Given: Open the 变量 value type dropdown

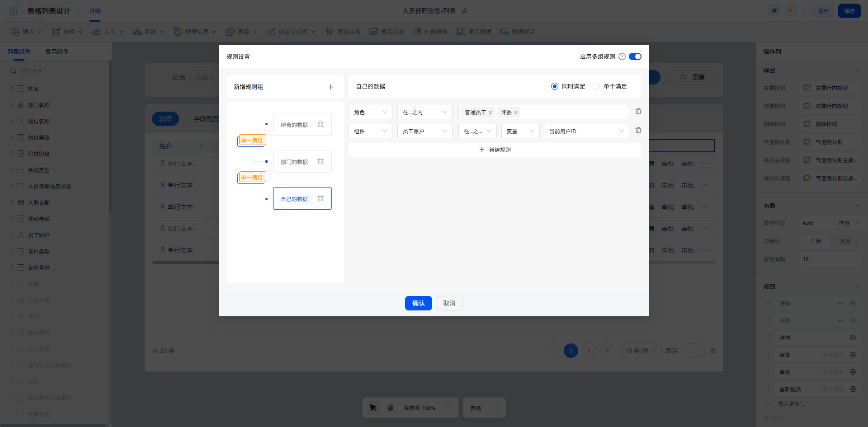Looking at the screenshot, I should coord(520,131).
